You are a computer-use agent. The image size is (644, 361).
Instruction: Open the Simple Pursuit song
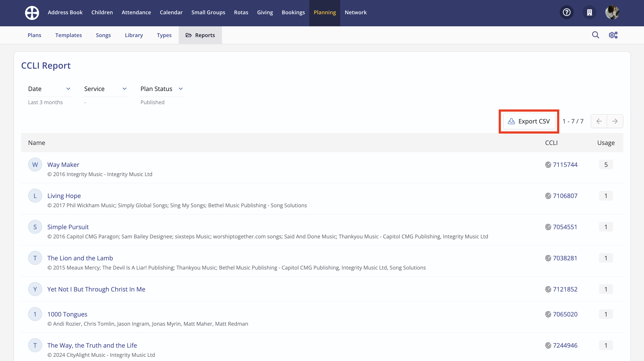point(68,227)
